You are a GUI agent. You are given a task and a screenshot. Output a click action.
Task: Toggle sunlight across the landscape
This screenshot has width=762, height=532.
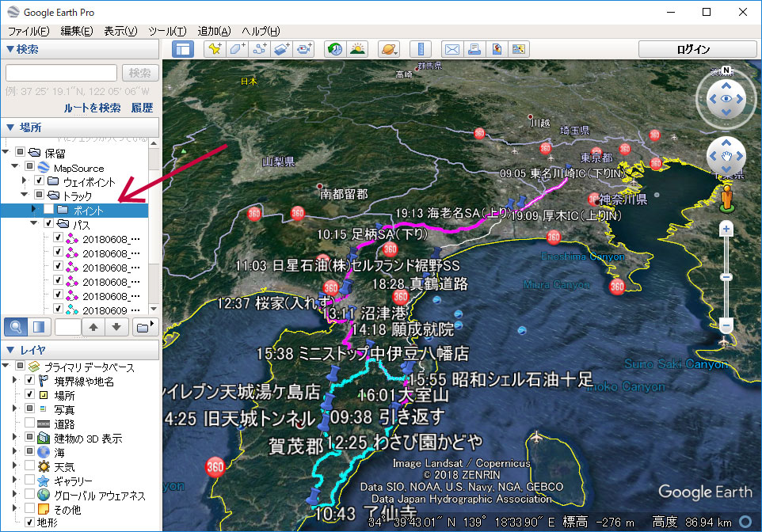pyautogui.click(x=357, y=49)
